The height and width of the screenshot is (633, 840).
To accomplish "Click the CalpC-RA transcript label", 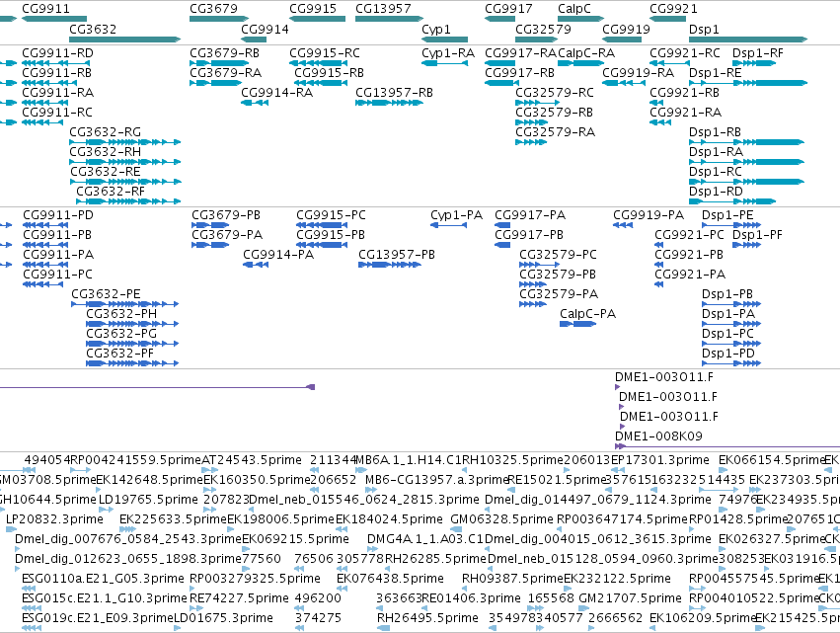I will pyautogui.click(x=586, y=53).
